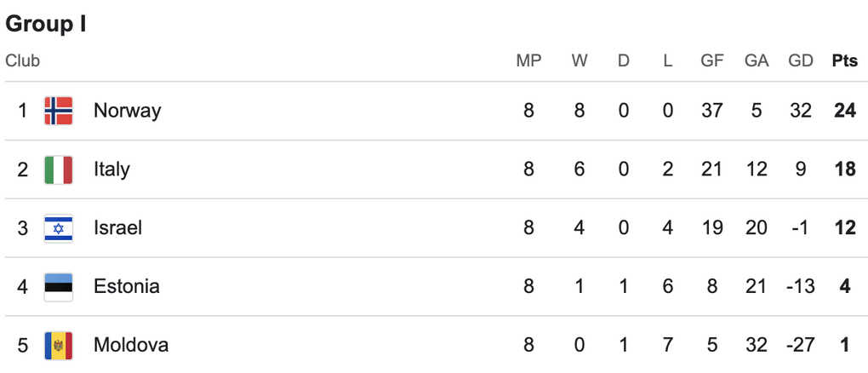
Task: Click the Club column header
Action: tap(22, 61)
